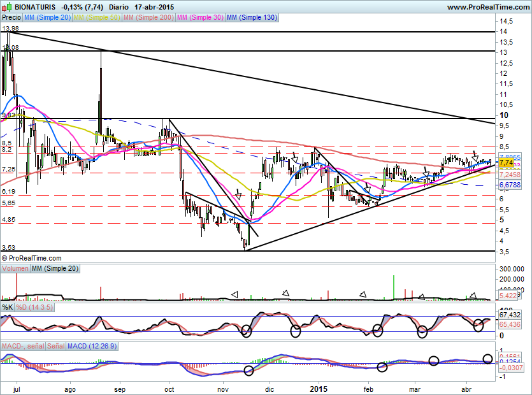This screenshot has width=532, height=395.
Task: Click the 67,432 stochastic value tag
Action: pyautogui.click(x=510, y=315)
